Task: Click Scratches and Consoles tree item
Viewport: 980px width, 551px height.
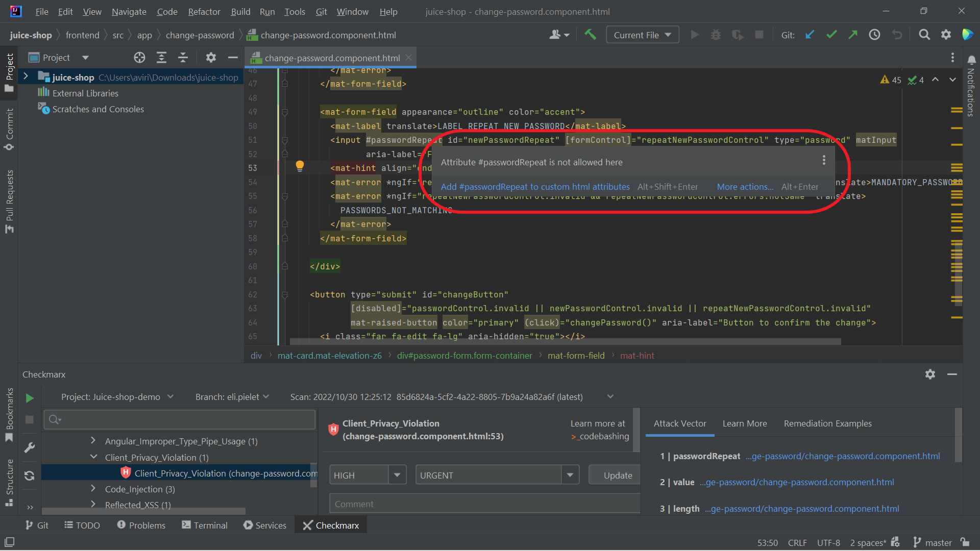Action: pyautogui.click(x=98, y=109)
